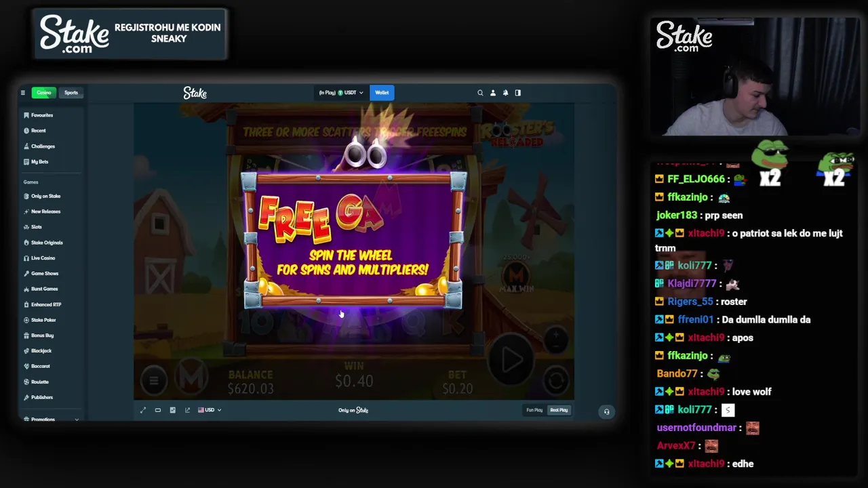Open Publishers in sidebar

tap(52, 397)
